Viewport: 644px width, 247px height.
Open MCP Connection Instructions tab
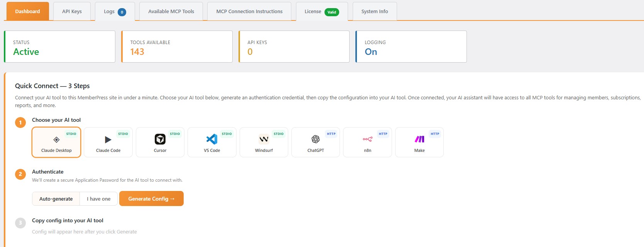point(249,11)
